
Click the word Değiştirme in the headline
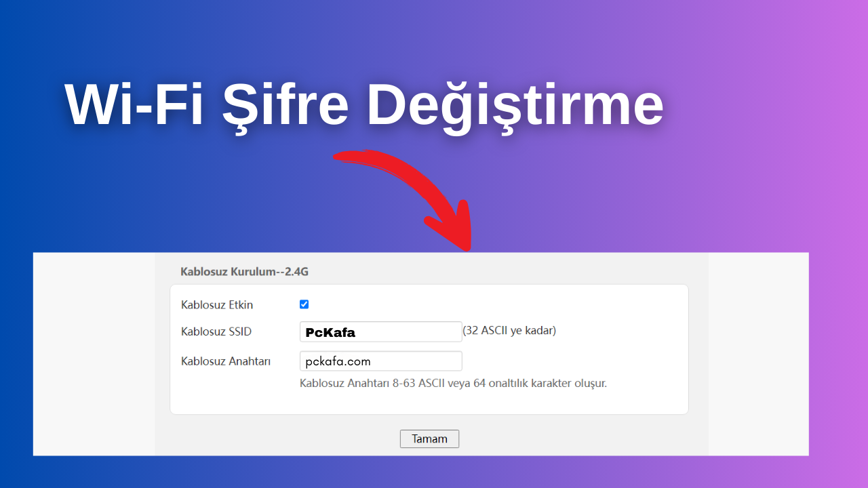pyautogui.click(x=515, y=105)
